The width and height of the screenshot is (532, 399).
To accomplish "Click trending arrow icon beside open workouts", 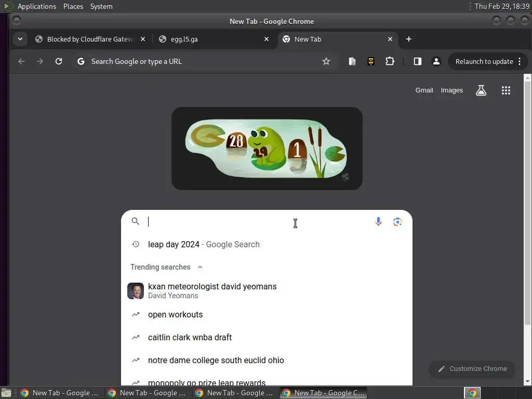I will click(x=136, y=314).
